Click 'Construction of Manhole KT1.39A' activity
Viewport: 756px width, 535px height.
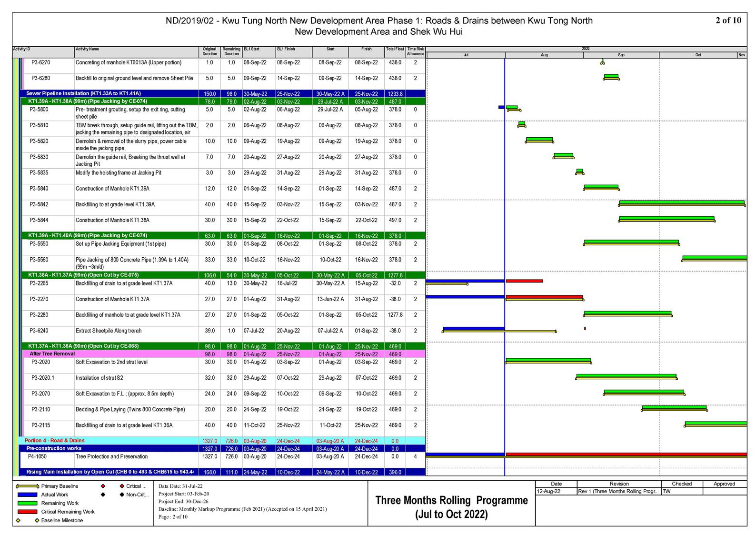coord(112,189)
